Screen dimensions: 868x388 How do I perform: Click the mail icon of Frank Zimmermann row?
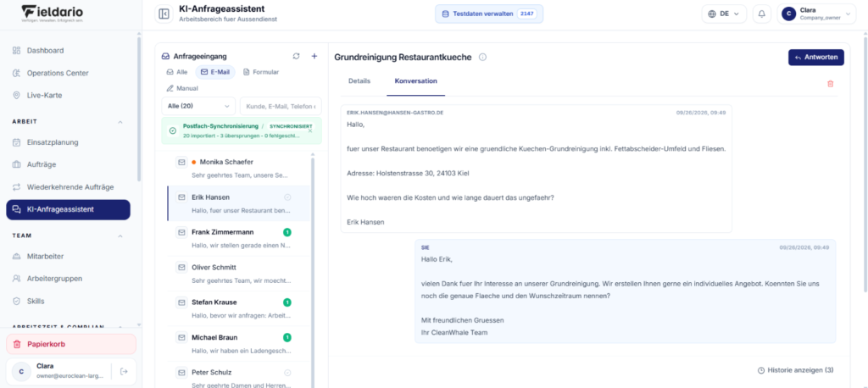pyautogui.click(x=181, y=232)
